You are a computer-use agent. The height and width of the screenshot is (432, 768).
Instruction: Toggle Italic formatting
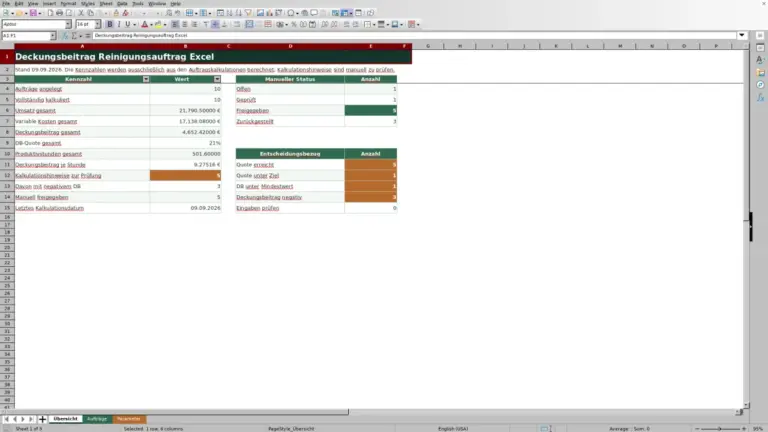(x=119, y=24)
